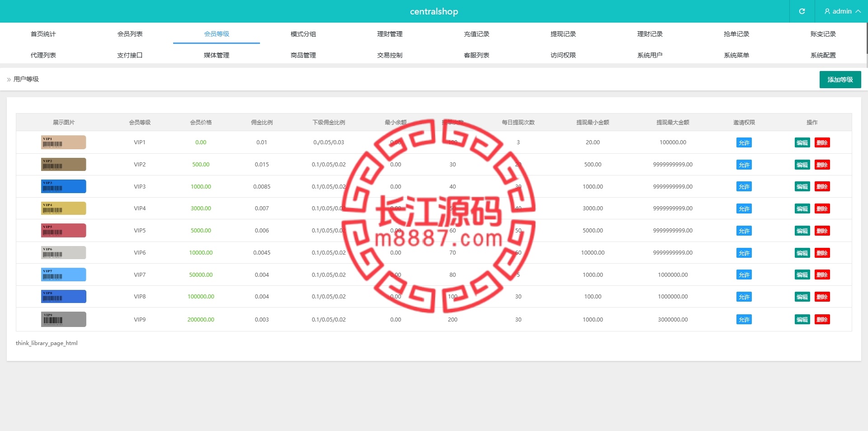This screenshot has width=868, height=431.
Task: View the VIP4 yellow card image
Action: tap(64, 208)
